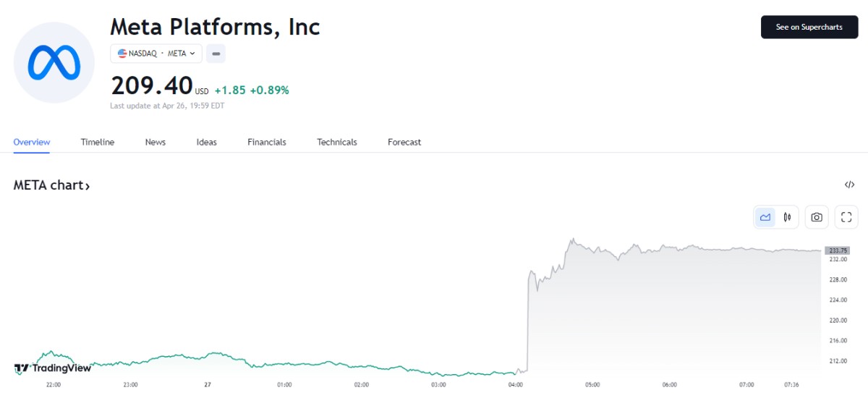
Task: Switch chart to candlestick style
Action: tap(787, 217)
